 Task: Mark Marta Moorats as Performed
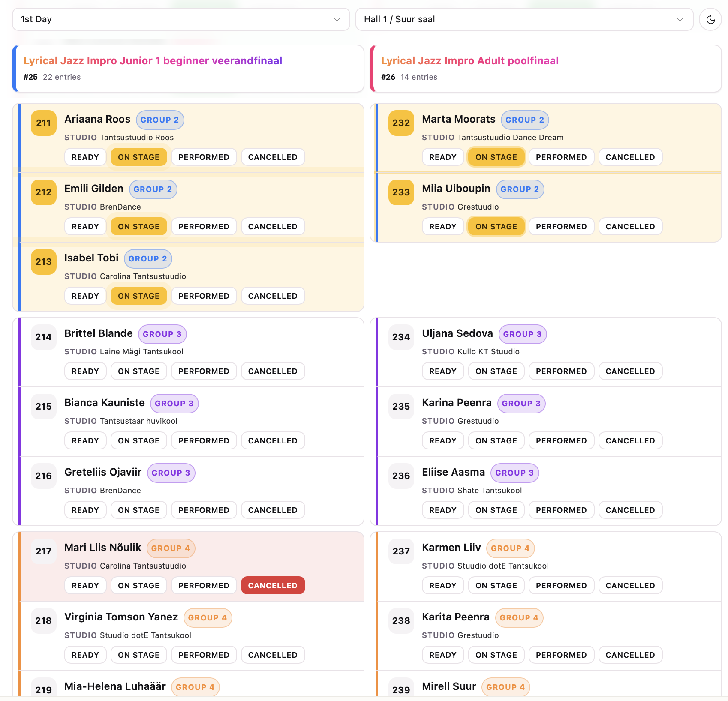click(x=561, y=157)
